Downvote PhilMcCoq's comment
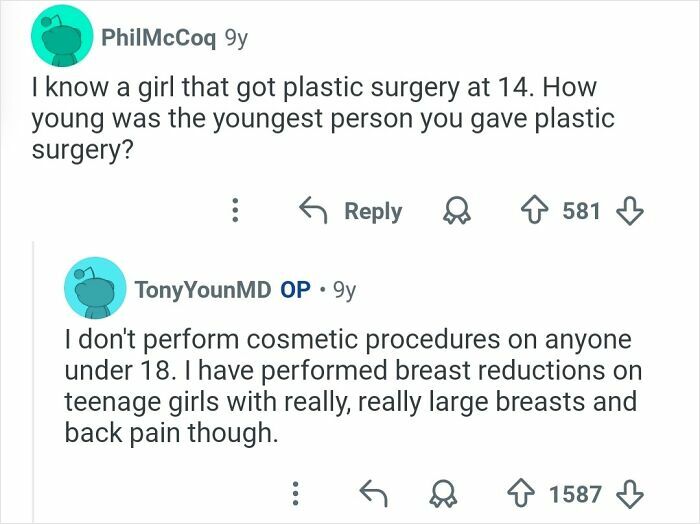The image size is (700, 524). point(626,211)
